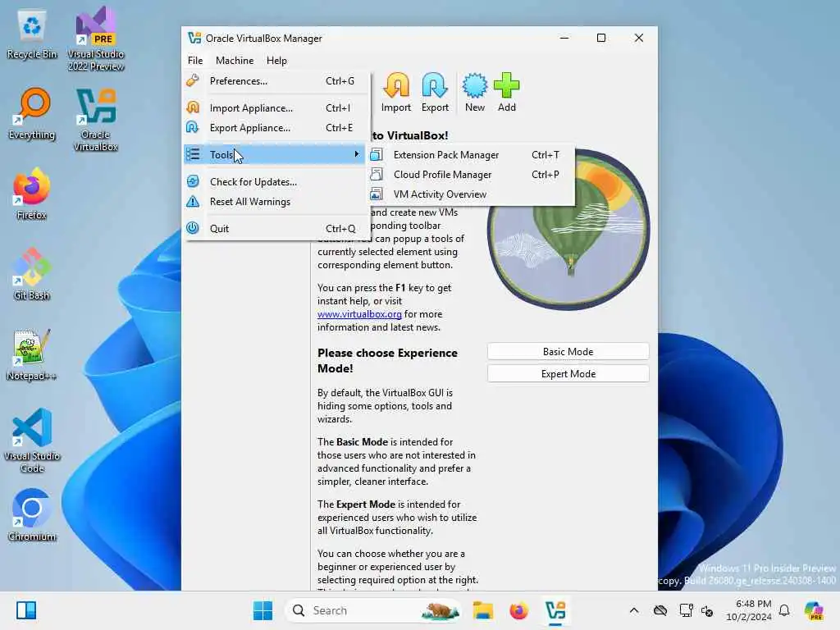The image size is (840, 630).
Task: Click the Export Appliance menu icon
Action: 192,127
